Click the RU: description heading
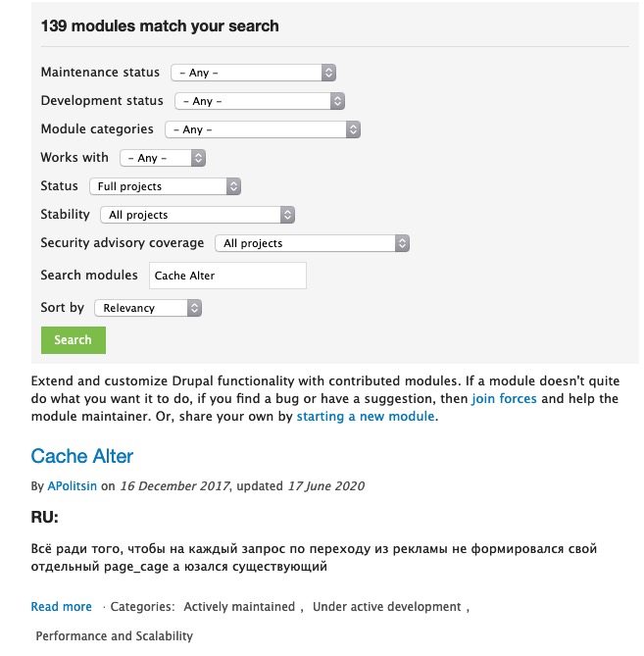The height and width of the screenshot is (656, 644). 45,517
